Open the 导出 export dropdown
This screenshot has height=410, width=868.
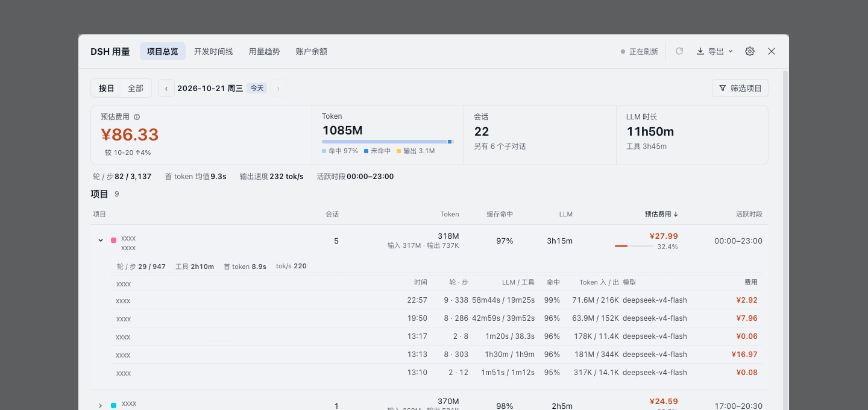[715, 51]
